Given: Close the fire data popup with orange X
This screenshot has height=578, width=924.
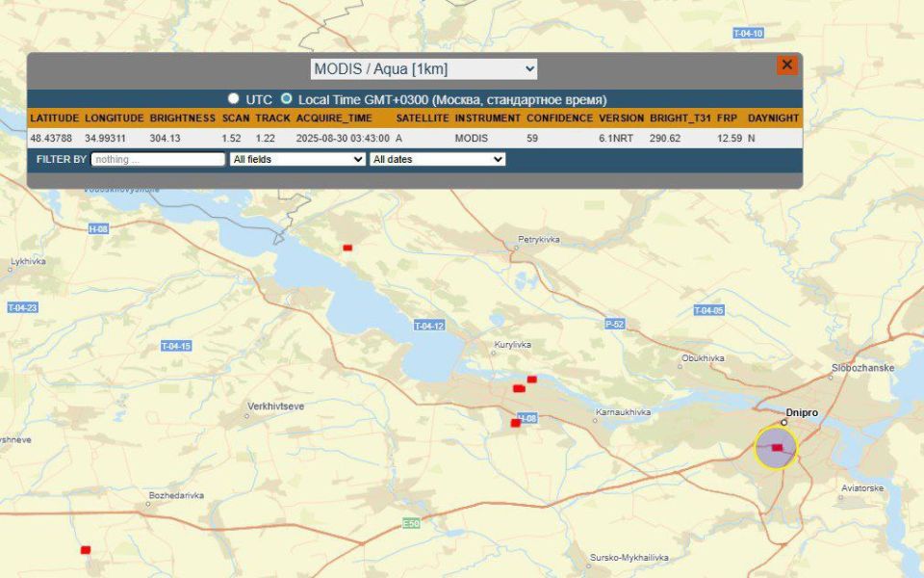Looking at the screenshot, I should pos(786,66).
